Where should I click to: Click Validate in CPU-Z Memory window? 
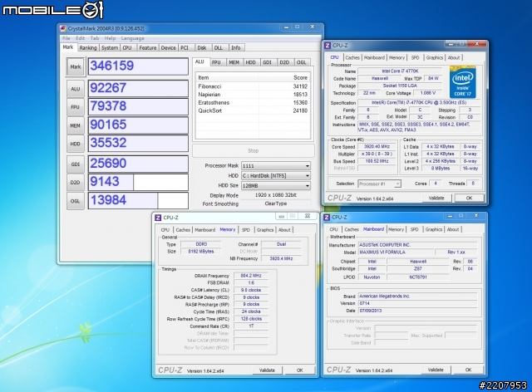coord(267,370)
